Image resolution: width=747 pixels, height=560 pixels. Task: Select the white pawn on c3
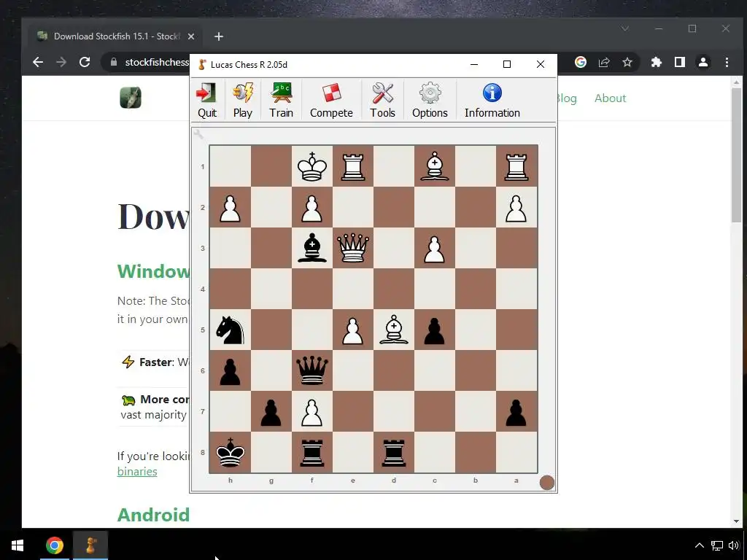[x=435, y=248]
